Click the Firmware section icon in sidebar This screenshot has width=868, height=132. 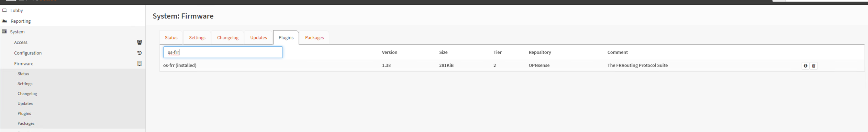tap(140, 64)
